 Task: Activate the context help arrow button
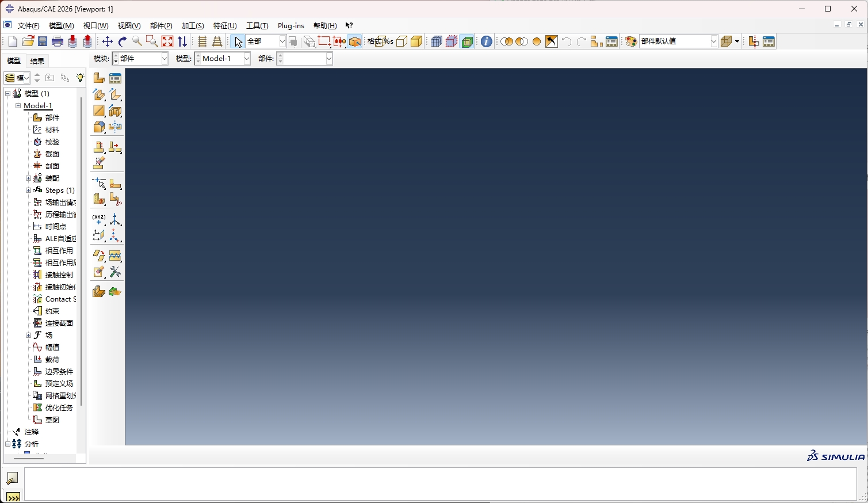349,25
